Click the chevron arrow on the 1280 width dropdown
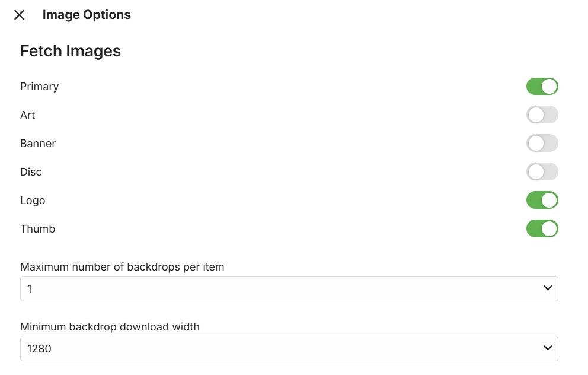This screenshot has width=588, height=375. pyautogui.click(x=547, y=349)
